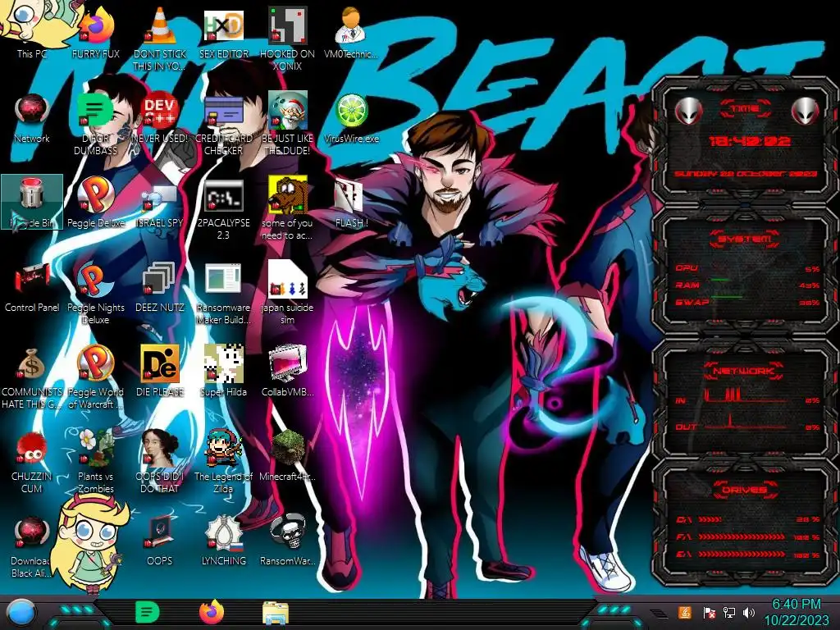The height and width of the screenshot is (630, 840).
Task: Select the CREDIT CARD CHECKER shortcut
Action: pyautogui.click(x=223, y=125)
